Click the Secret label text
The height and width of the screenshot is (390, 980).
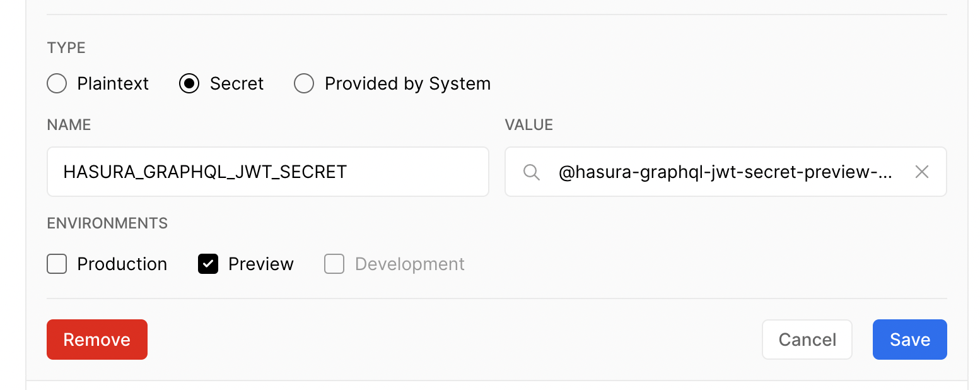point(236,83)
